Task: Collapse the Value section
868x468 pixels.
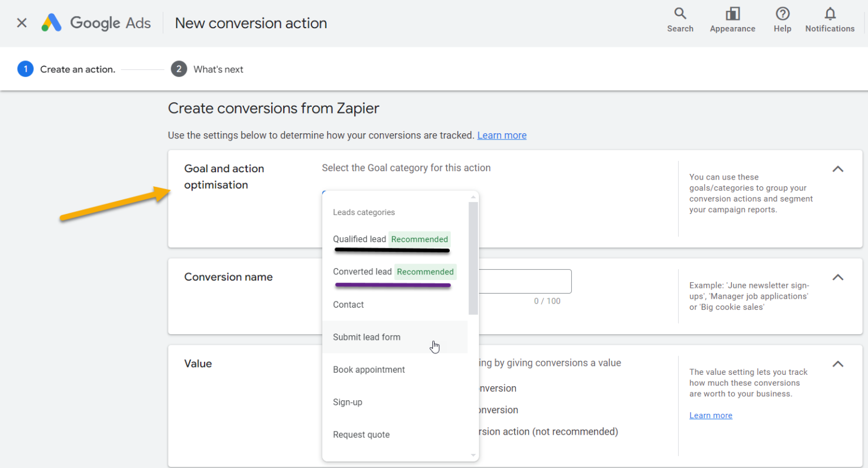Action: [837, 364]
